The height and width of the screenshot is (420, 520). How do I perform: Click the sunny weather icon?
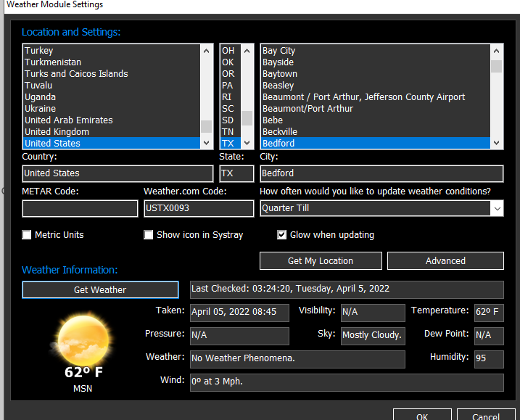(83, 340)
